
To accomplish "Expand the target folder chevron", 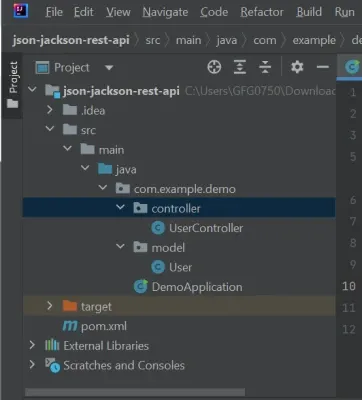I will pos(50,305).
